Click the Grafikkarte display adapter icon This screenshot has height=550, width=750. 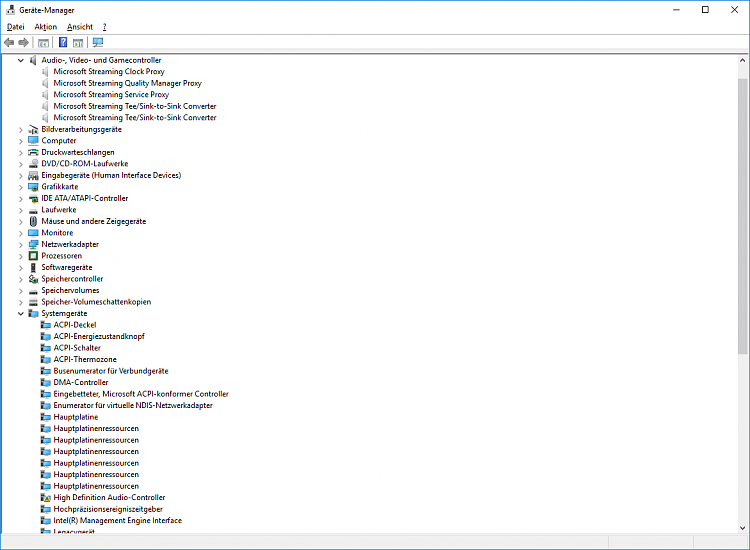click(33, 187)
